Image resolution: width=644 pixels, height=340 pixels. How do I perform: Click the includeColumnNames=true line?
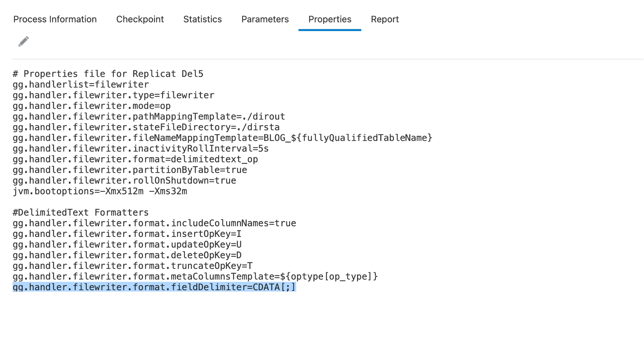point(154,223)
